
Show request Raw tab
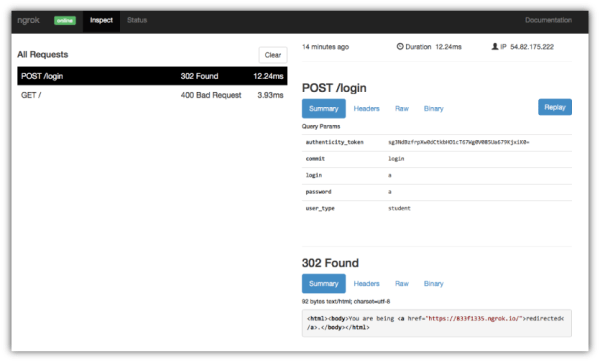click(402, 109)
